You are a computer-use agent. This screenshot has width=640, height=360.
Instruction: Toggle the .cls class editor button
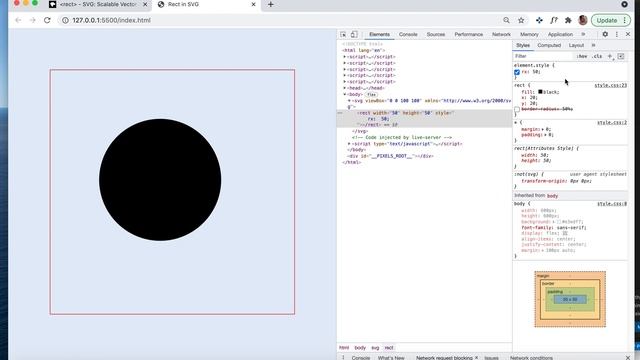pyautogui.click(x=598, y=56)
